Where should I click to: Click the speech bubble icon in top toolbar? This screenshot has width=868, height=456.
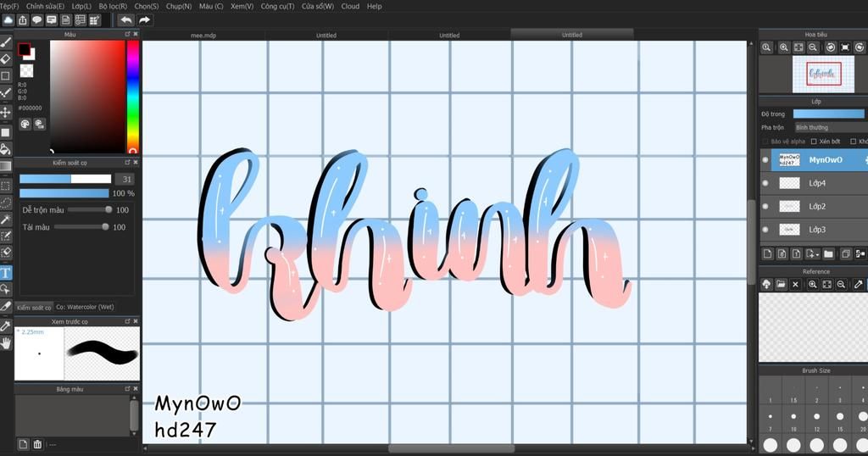click(x=37, y=20)
